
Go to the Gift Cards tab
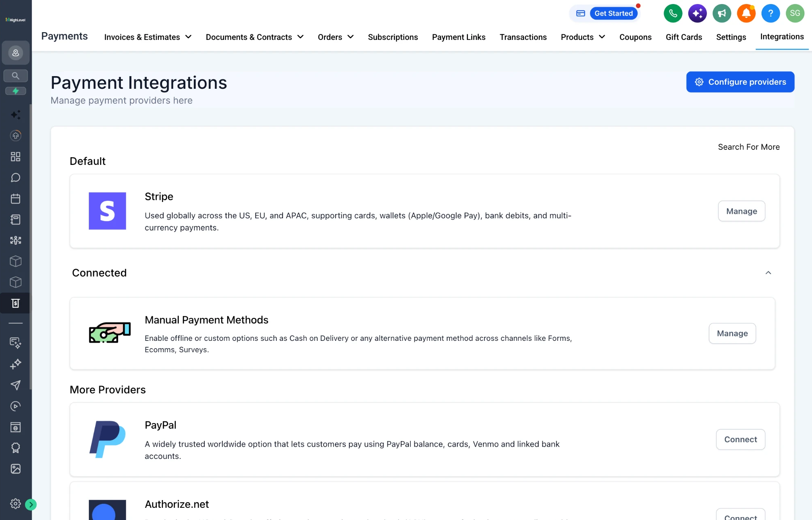coord(684,37)
